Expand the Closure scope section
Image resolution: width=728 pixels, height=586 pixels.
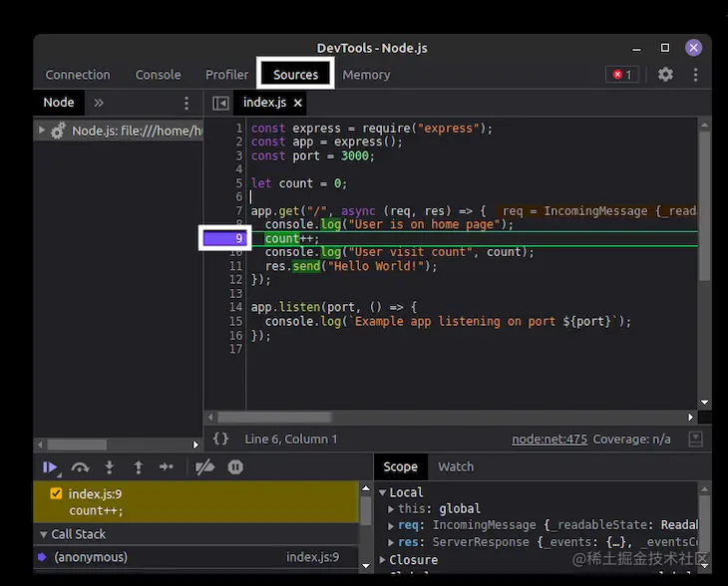point(383,559)
